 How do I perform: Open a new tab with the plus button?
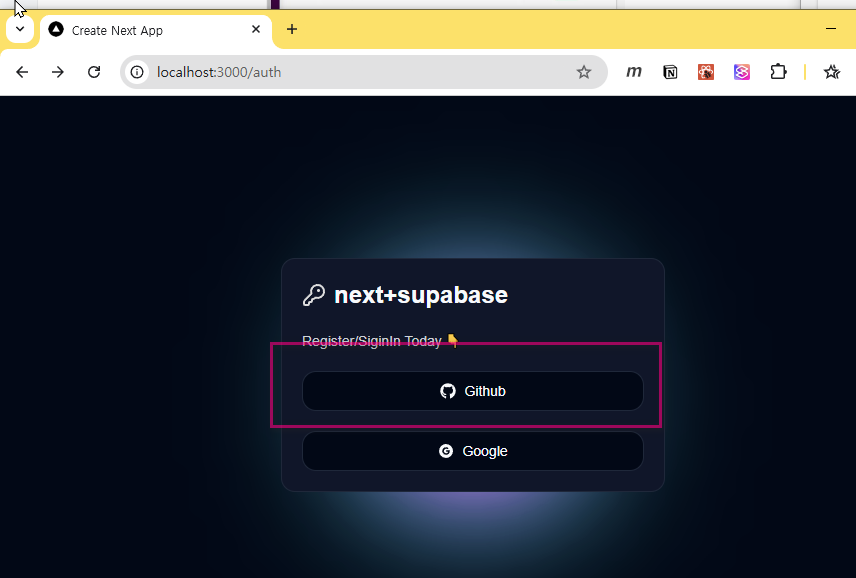[x=292, y=29]
